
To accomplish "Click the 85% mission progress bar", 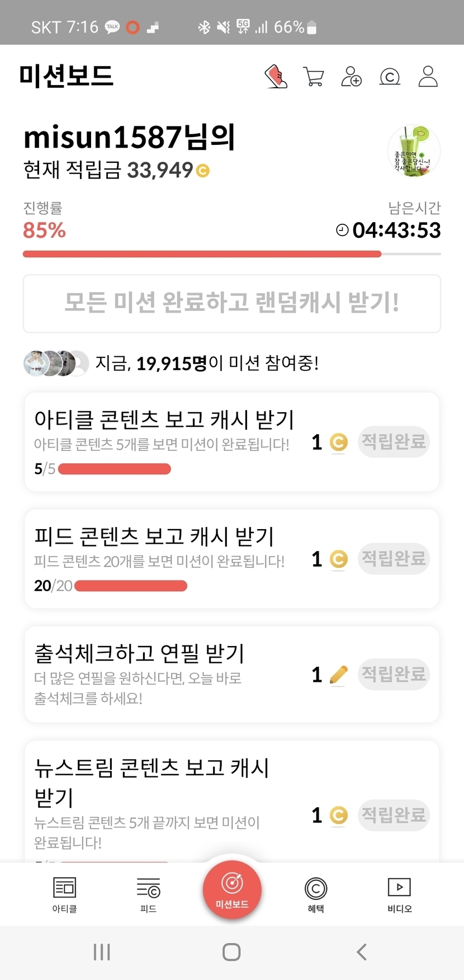I will tap(231, 254).
